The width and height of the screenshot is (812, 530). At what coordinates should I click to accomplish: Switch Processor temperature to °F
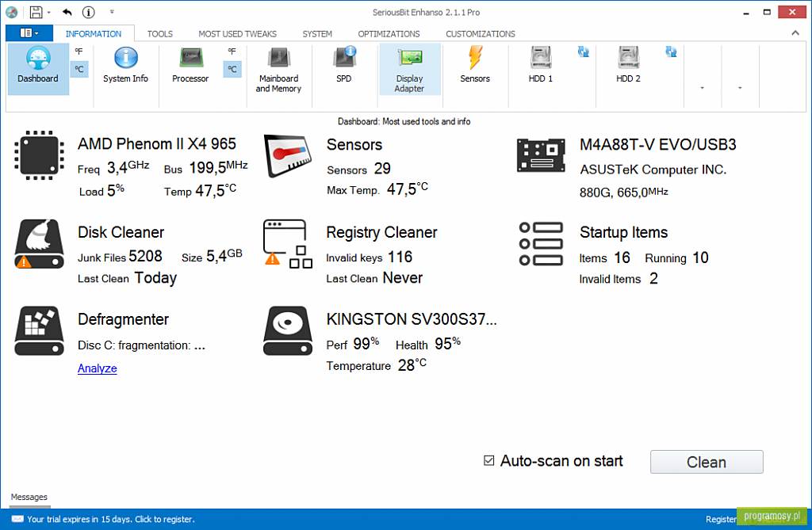click(232, 51)
